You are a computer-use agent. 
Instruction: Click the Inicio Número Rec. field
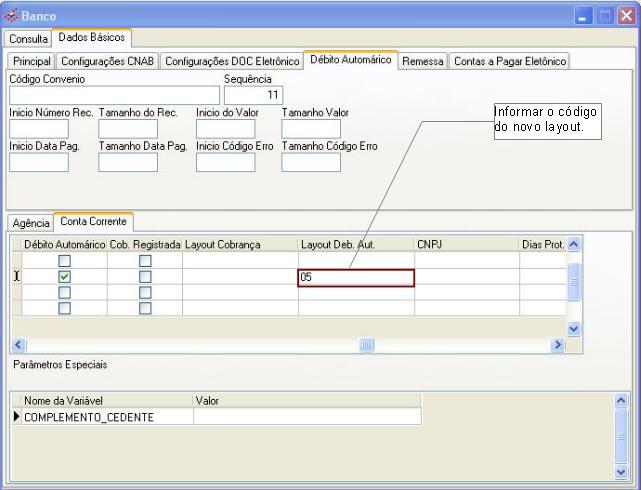[x=38, y=129]
